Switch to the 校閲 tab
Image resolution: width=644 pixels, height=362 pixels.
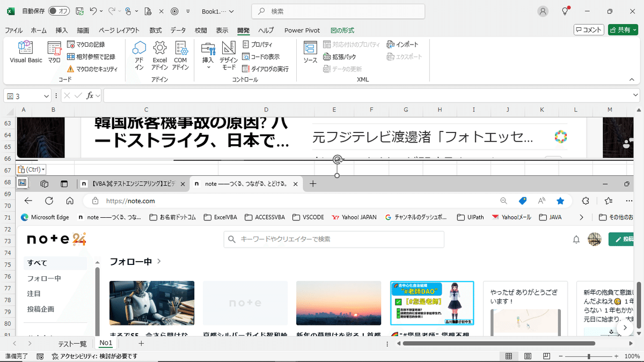(201, 30)
